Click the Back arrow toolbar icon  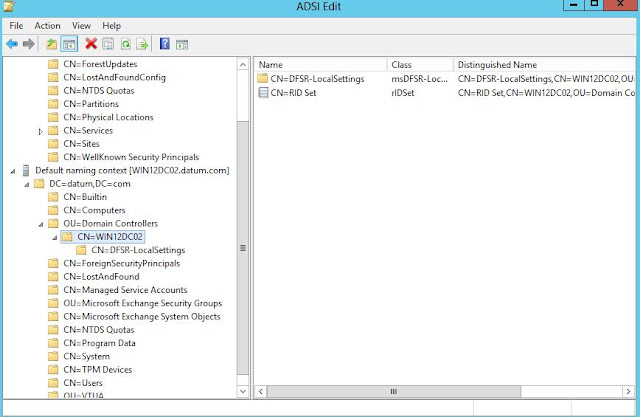(x=12, y=44)
